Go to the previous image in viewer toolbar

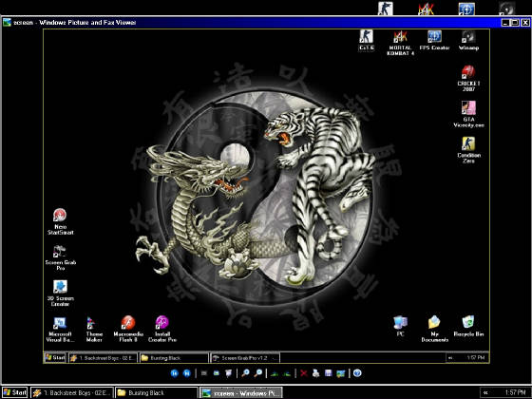(x=175, y=373)
